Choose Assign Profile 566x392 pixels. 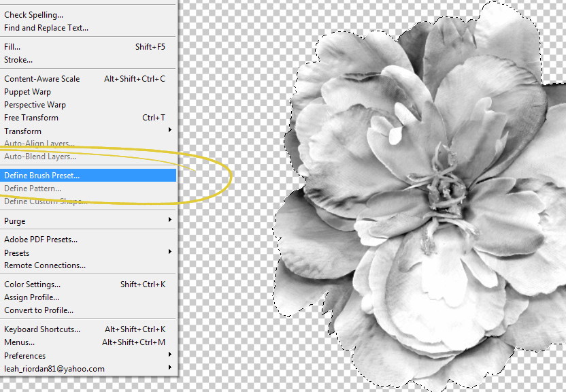coord(88,297)
